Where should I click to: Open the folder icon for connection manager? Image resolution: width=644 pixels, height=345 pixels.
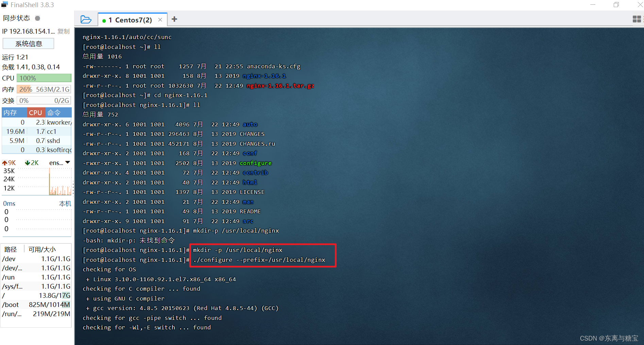(86, 19)
